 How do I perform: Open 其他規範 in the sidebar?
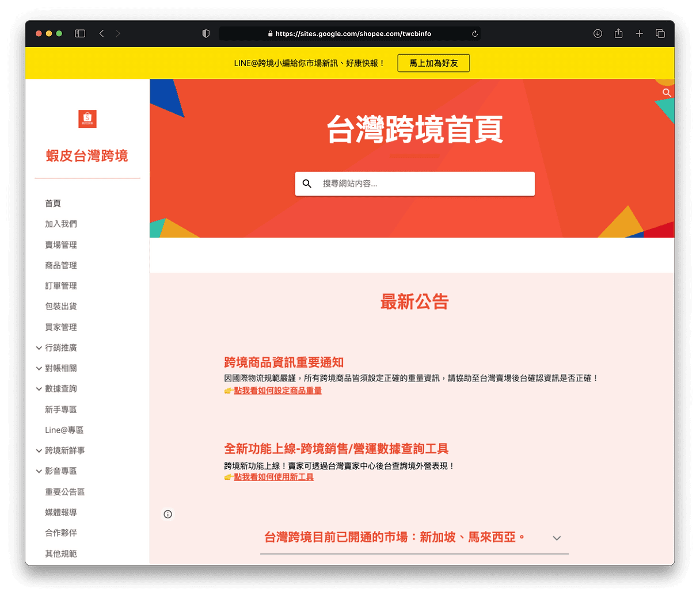(61, 553)
